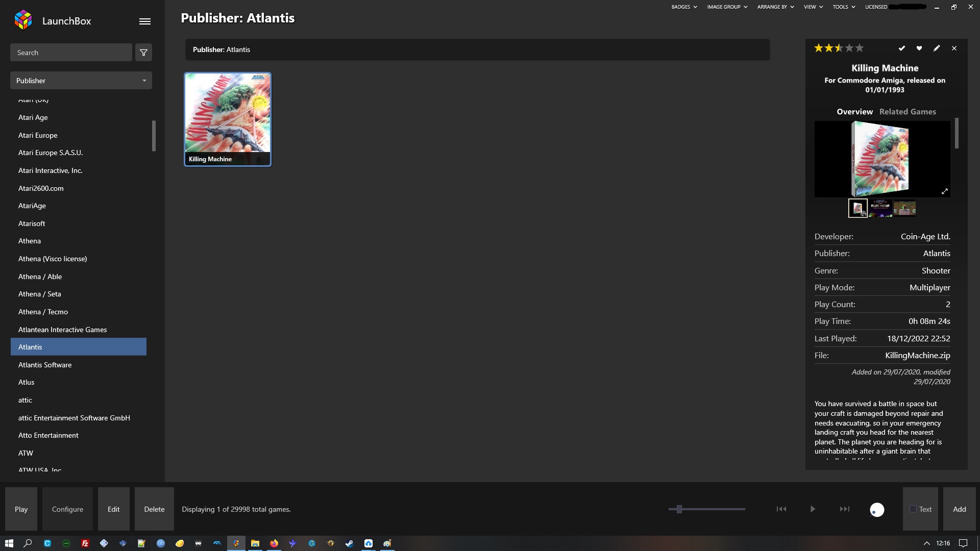Close the game details panel
Viewport: 980px width, 551px height.
coord(954,48)
